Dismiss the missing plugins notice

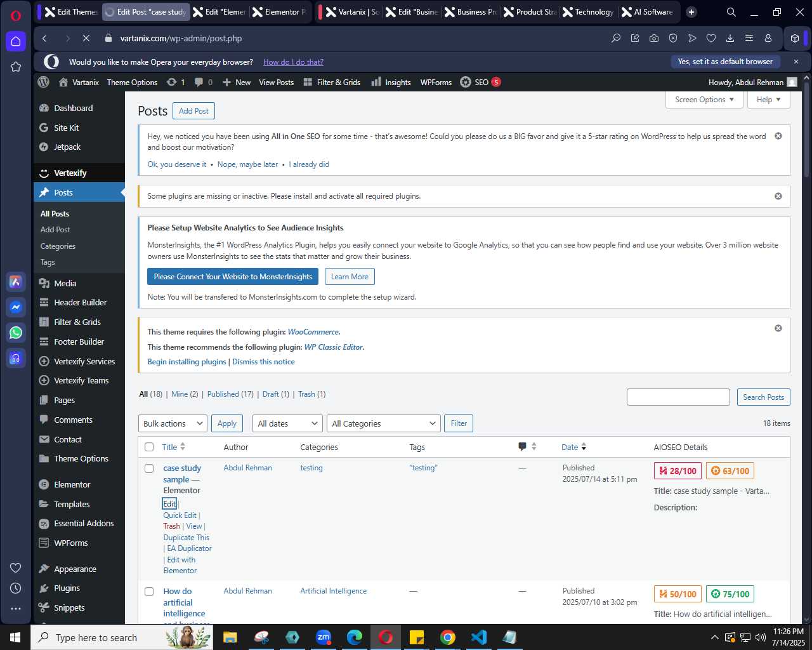pyautogui.click(x=778, y=196)
